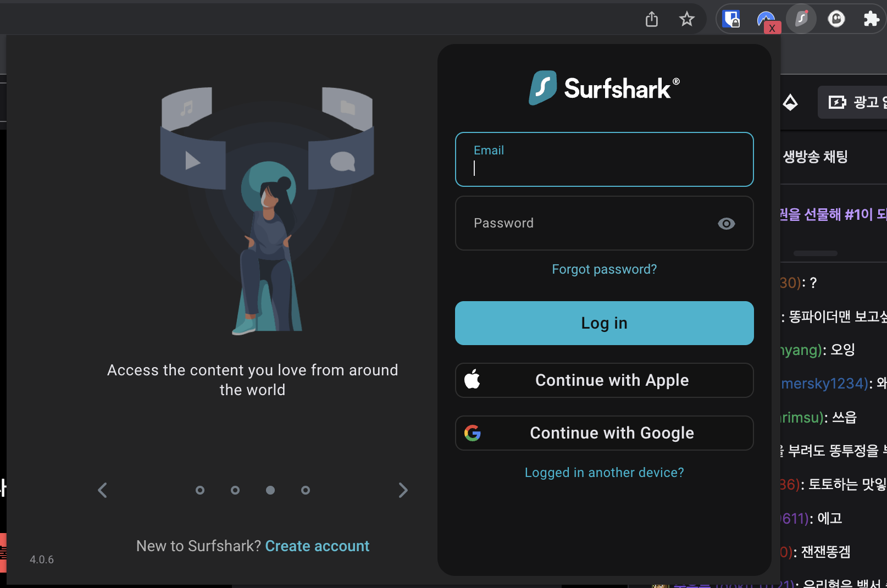This screenshot has height=588, width=887.
Task: Click the Share page icon in address bar
Action: point(652,19)
